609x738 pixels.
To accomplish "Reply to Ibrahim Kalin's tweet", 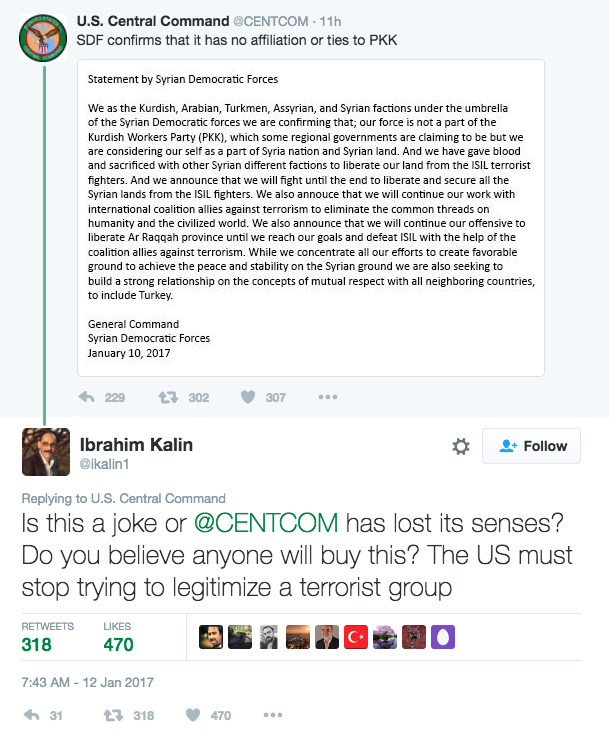I will (x=31, y=715).
